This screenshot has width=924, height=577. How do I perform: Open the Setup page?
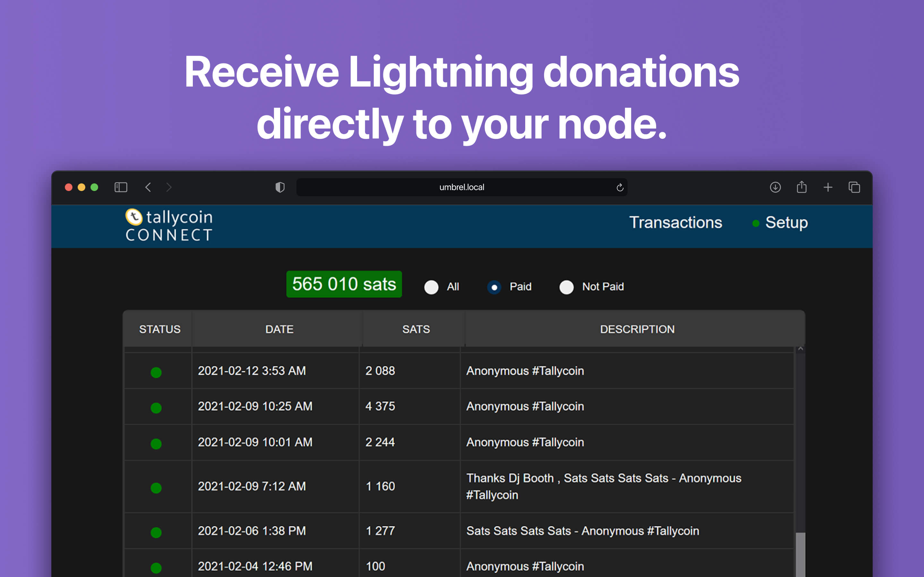(x=787, y=222)
